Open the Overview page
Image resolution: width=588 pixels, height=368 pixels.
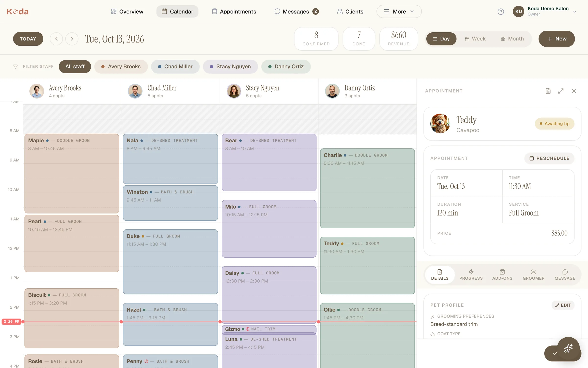tap(127, 12)
